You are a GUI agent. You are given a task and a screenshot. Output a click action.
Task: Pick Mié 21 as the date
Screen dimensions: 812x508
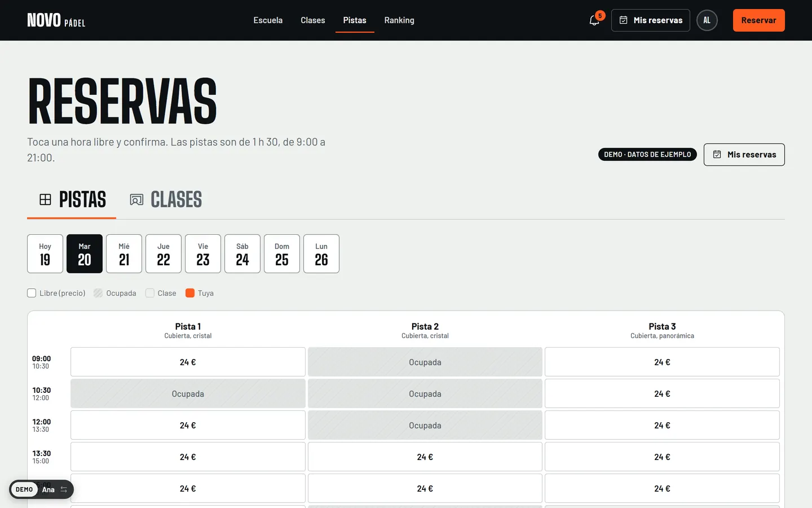(x=124, y=254)
